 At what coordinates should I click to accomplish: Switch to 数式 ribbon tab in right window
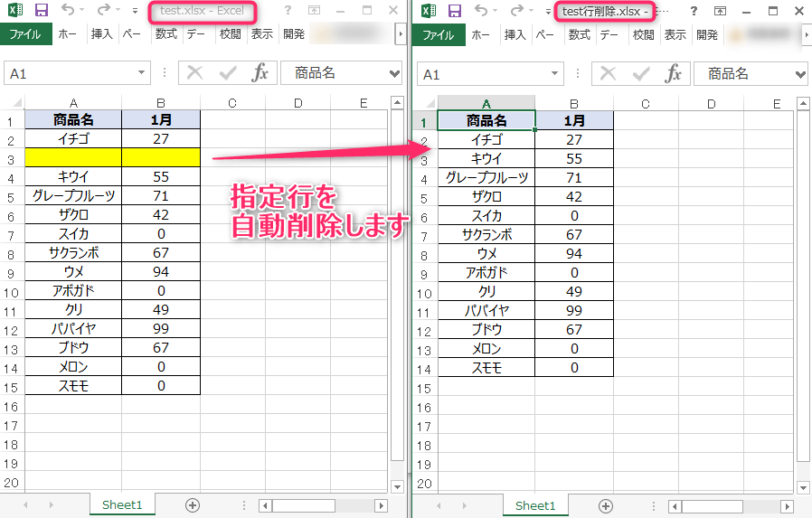tap(579, 35)
